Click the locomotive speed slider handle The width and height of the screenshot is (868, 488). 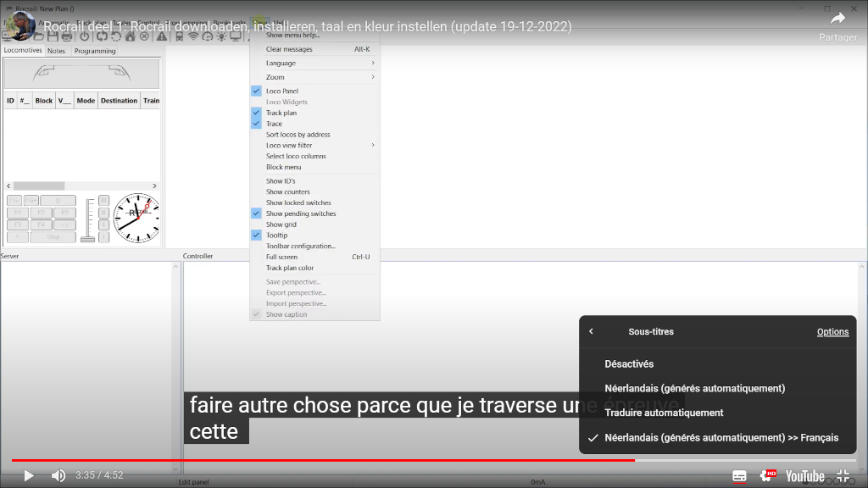click(x=87, y=240)
